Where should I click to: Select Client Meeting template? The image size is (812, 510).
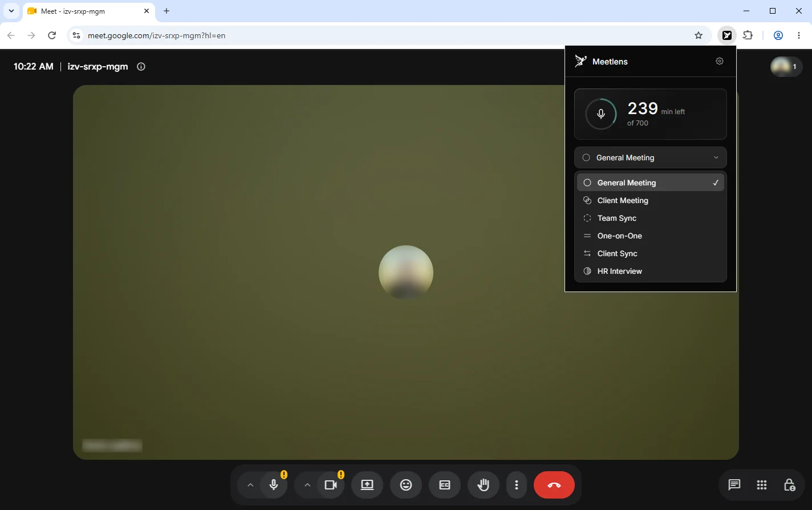click(x=651, y=200)
